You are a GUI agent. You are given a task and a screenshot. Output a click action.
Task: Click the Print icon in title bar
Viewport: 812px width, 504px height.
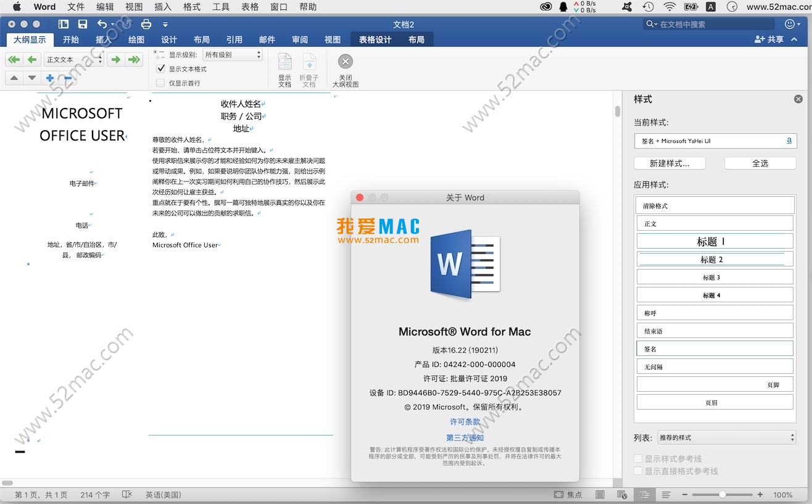[146, 24]
